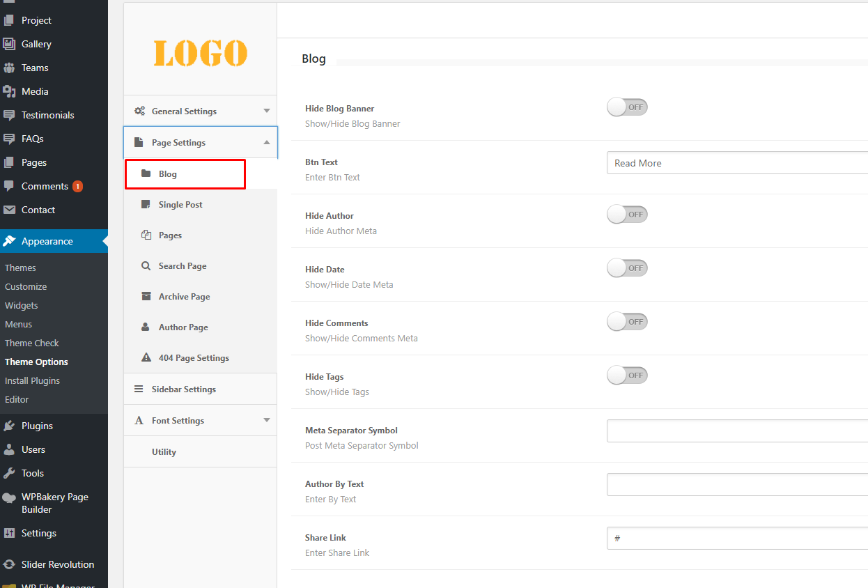Click the Plugins plug icon
The image size is (868, 588).
[9, 426]
